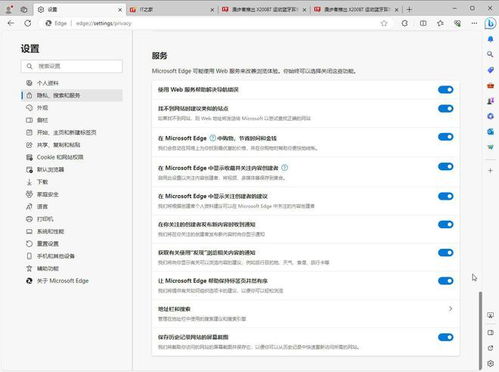This screenshot has height=372, width=499.
Task: Open '共享、复制和粘贴' section
Action: coord(72,145)
